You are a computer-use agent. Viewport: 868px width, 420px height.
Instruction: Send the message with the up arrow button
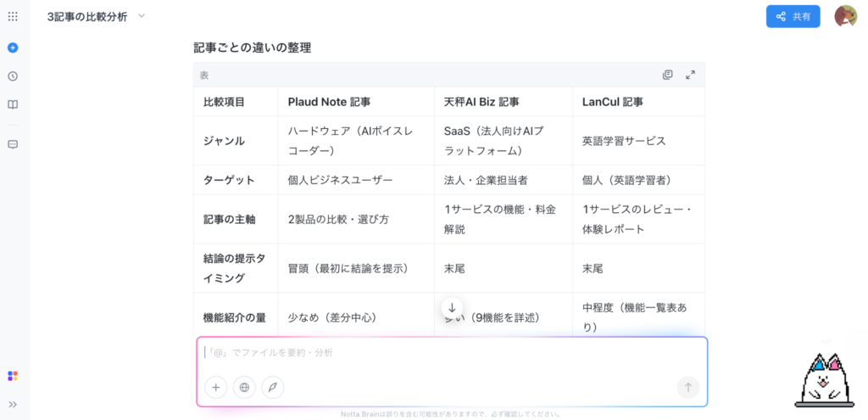688,387
